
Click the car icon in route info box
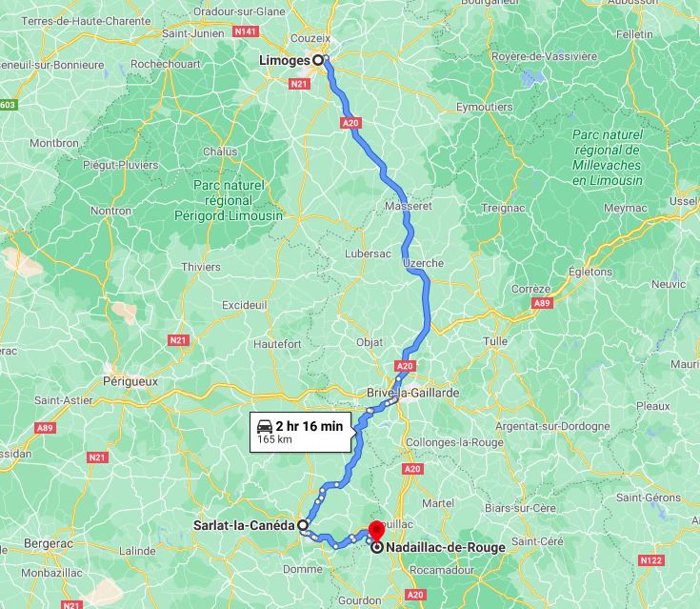tap(265, 426)
